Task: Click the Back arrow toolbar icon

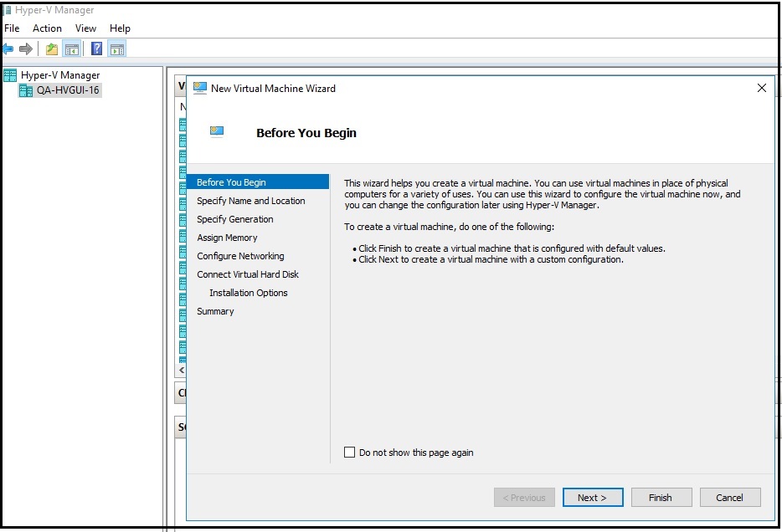Action: pyautogui.click(x=8, y=49)
